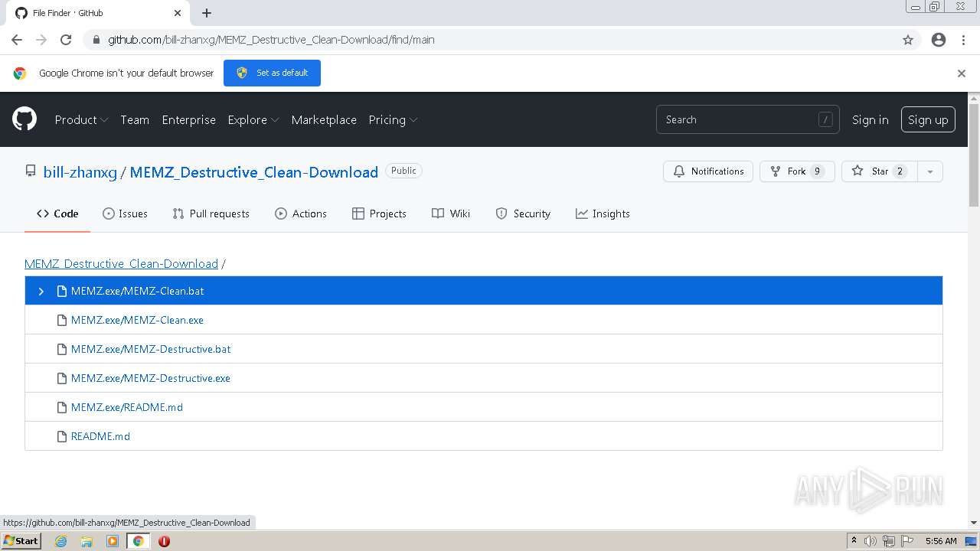Switch to the Code tab
Viewport: 980px width, 551px height.
point(57,214)
